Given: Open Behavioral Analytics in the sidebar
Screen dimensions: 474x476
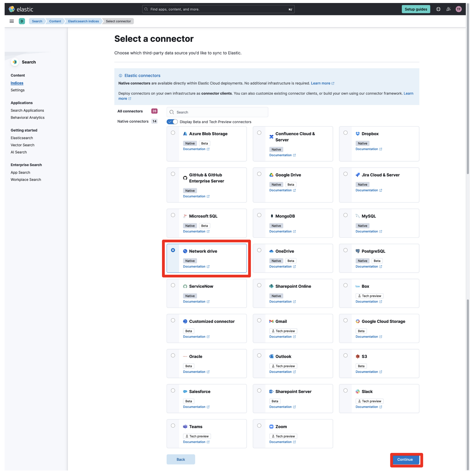Looking at the screenshot, I should pos(27,118).
